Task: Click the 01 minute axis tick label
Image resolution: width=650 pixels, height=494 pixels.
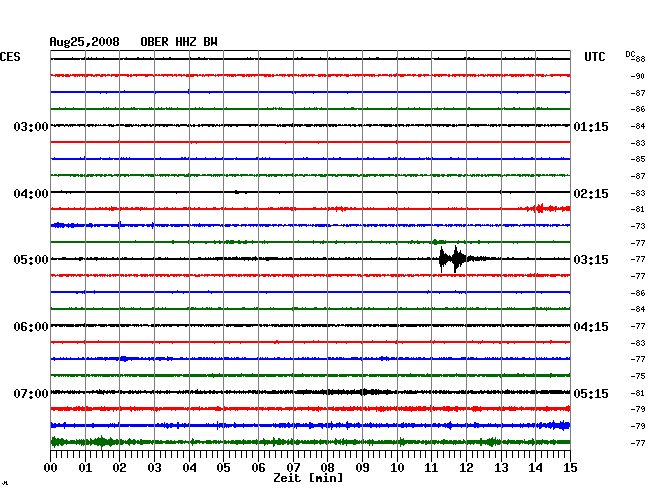Action: [85, 468]
